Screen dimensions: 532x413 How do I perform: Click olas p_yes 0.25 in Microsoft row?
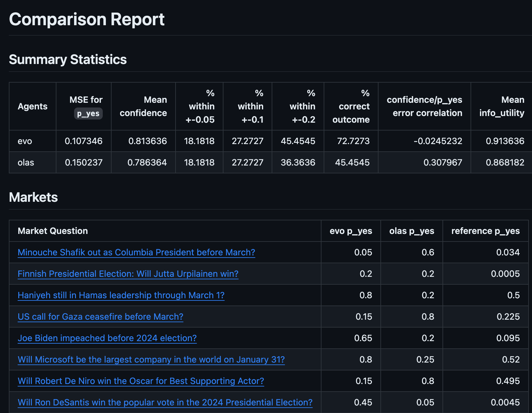[425, 359]
